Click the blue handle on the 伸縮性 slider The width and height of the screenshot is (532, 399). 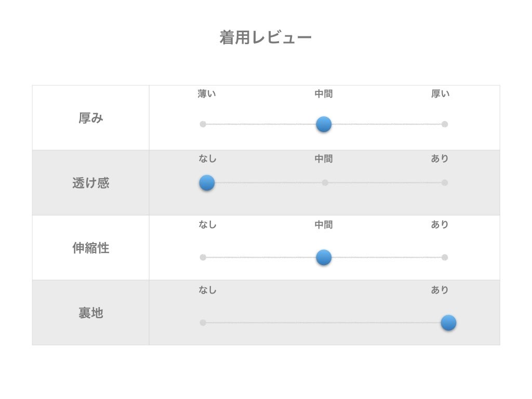pyautogui.click(x=324, y=257)
